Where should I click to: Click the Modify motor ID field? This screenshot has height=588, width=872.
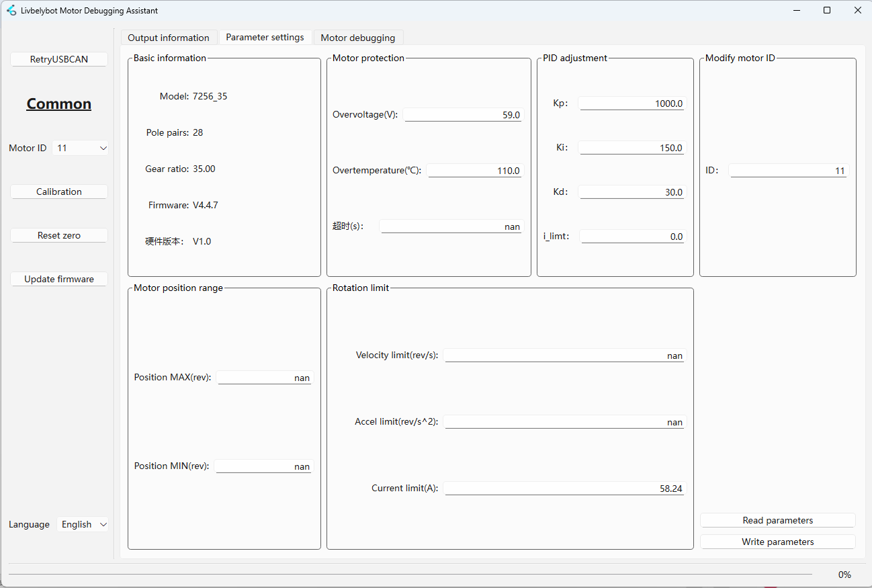point(789,171)
